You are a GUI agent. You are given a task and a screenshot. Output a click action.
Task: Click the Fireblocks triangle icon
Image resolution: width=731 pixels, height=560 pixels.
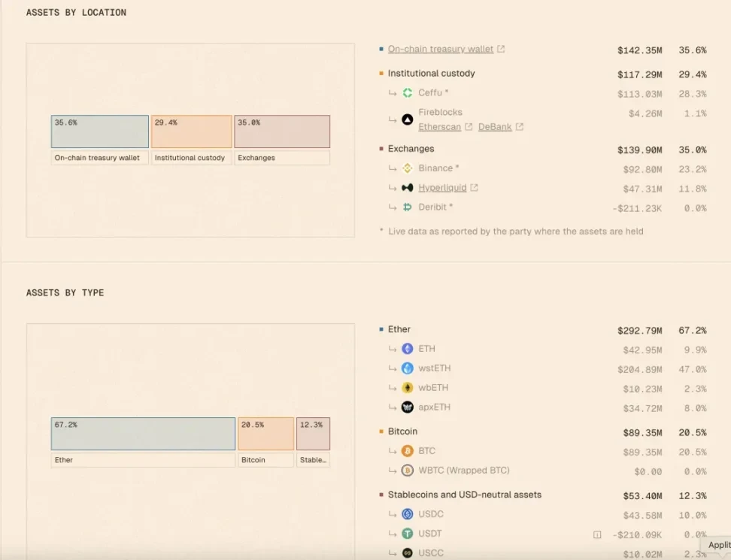(408, 120)
